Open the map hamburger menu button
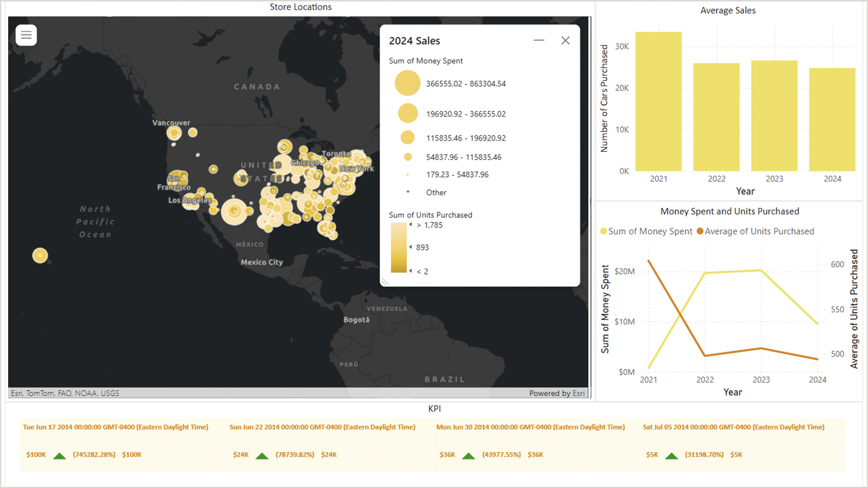 point(26,35)
